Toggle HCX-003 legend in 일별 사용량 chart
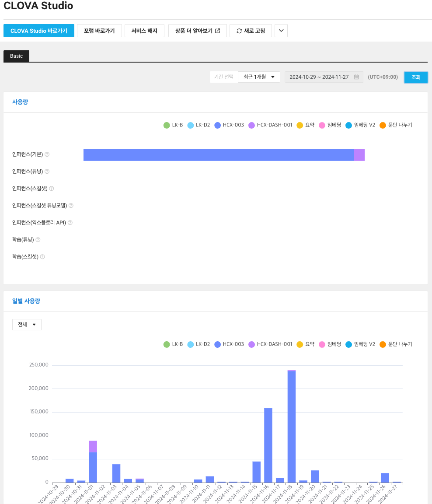The width and height of the screenshot is (432, 504). [x=229, y=344]
